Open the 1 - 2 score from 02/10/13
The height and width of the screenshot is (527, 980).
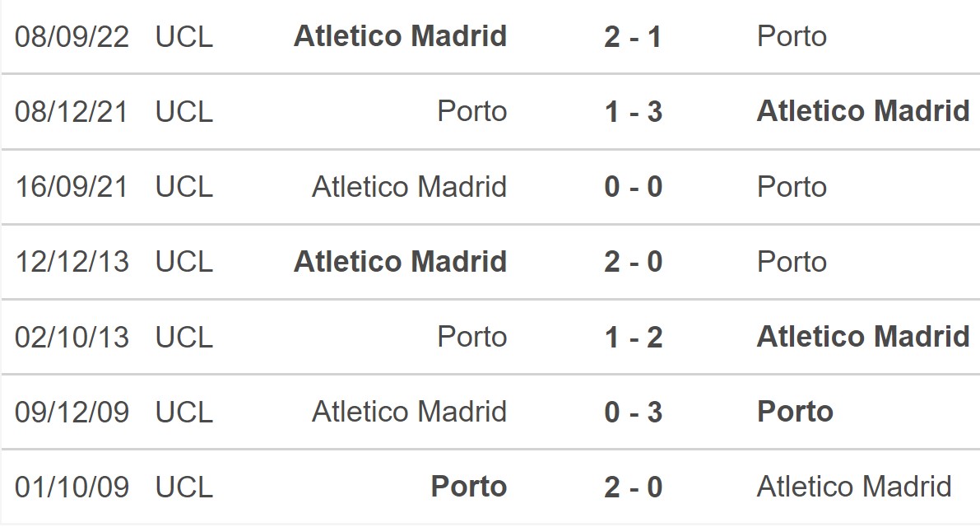(633, 338)
